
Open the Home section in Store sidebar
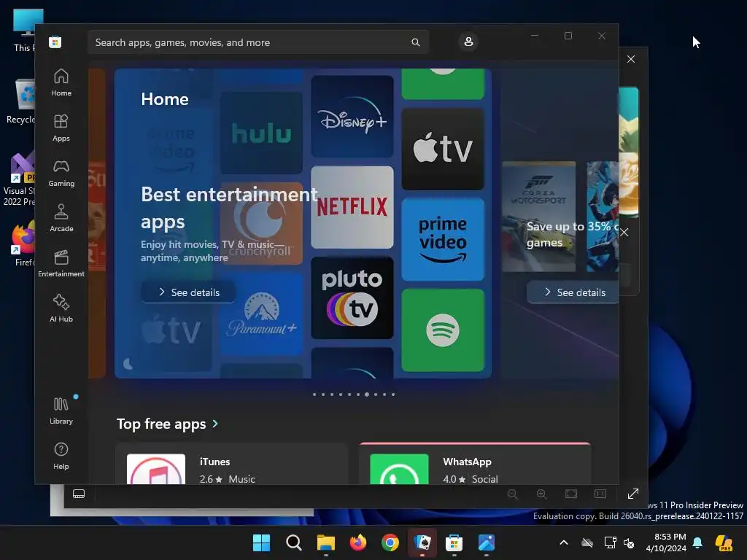pyautogui.click(x=61, y=82)
